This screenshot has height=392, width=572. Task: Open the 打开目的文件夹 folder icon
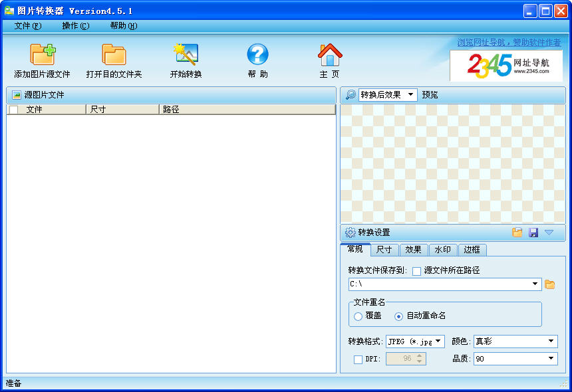pos(114,54)
